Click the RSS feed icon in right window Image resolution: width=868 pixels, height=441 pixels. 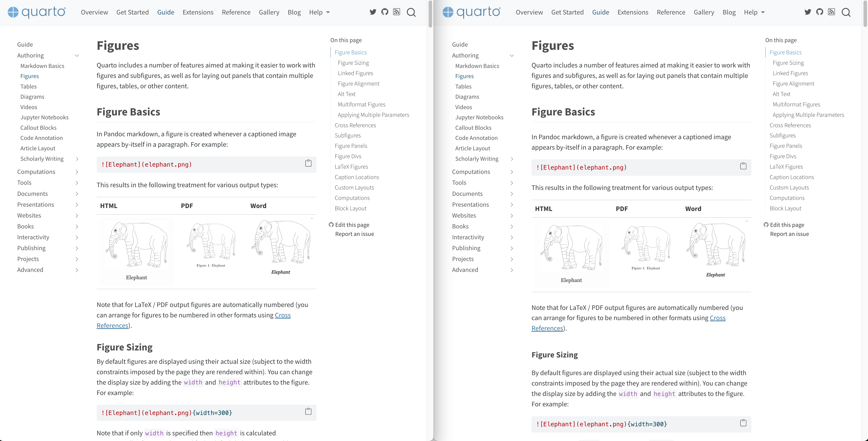pos(832,12)
